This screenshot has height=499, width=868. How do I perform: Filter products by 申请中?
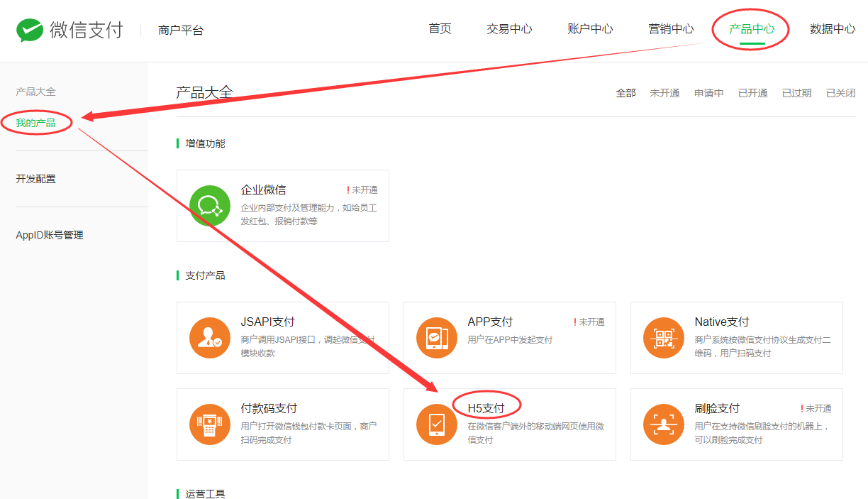[708, 93]
